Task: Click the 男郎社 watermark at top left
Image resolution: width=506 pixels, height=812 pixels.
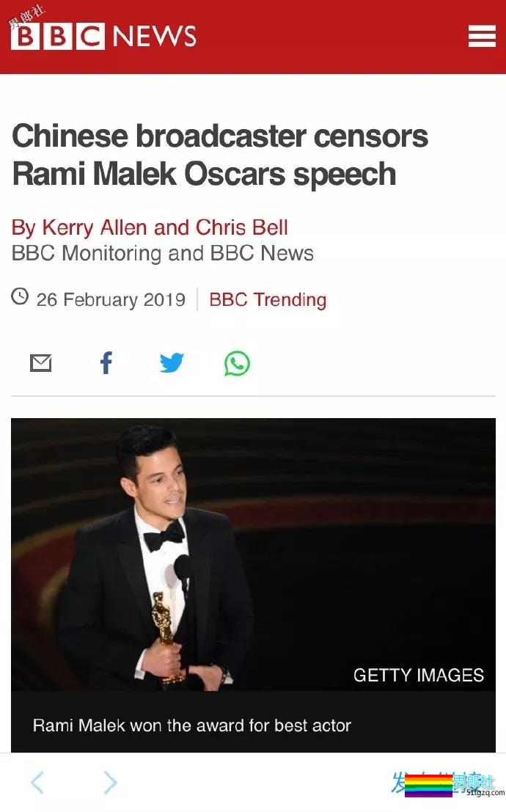Action: pyautogui.click(x=26, y=15)
